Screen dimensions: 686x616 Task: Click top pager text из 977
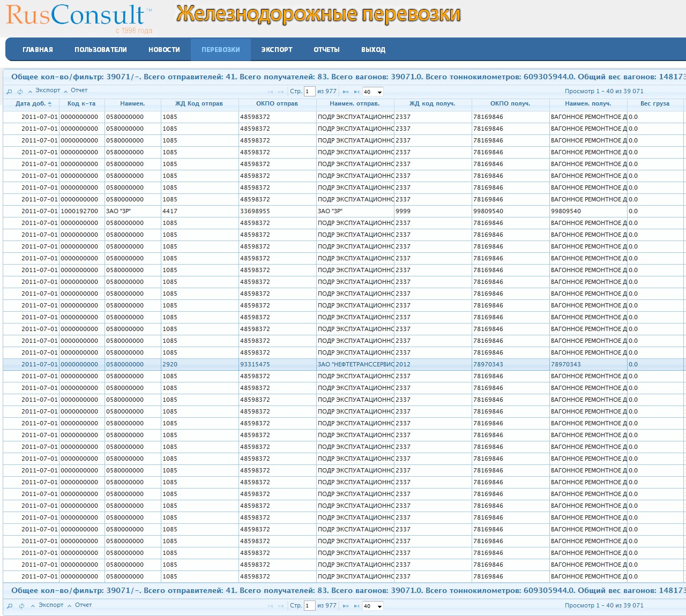tap(327, 92)
